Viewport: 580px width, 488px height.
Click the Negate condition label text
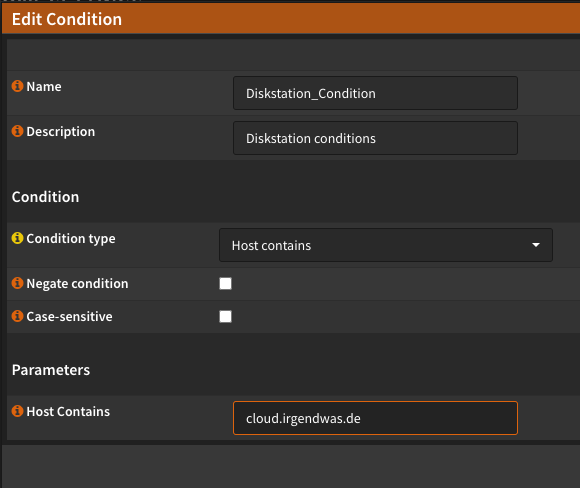coord(77,284)
